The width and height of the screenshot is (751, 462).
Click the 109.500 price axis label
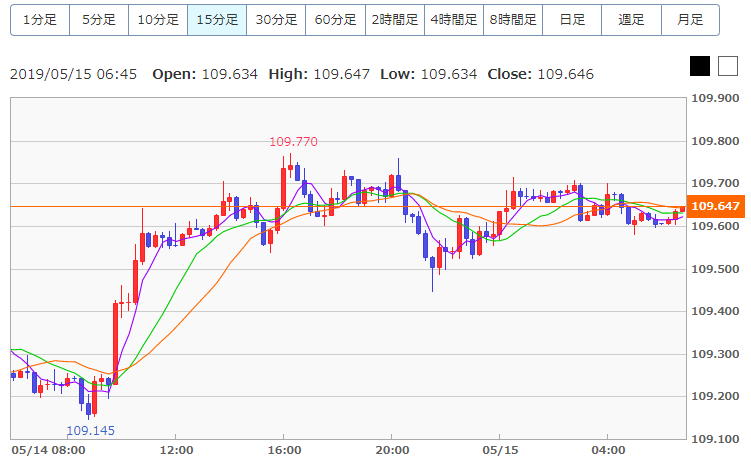pyautogui.click(x=715, y=269)
